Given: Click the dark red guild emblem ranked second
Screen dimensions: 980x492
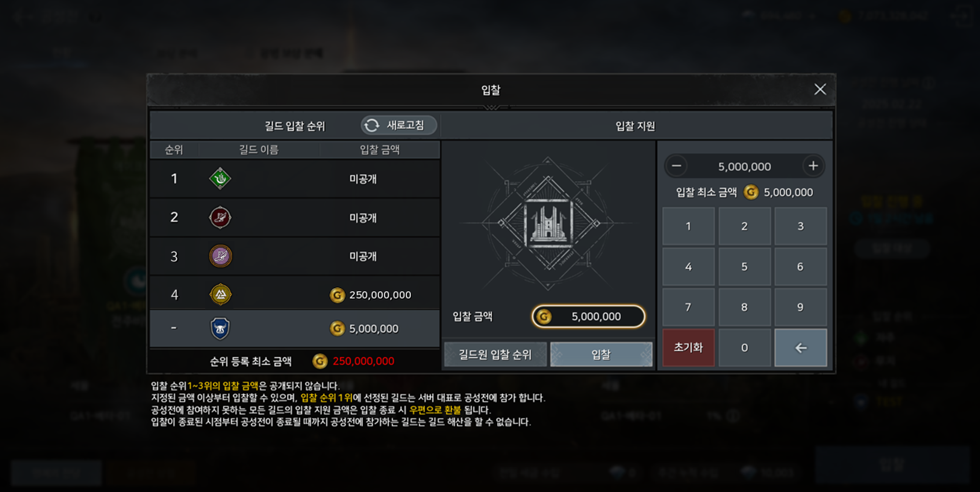Looking at the screenshot, I should 220,217.
